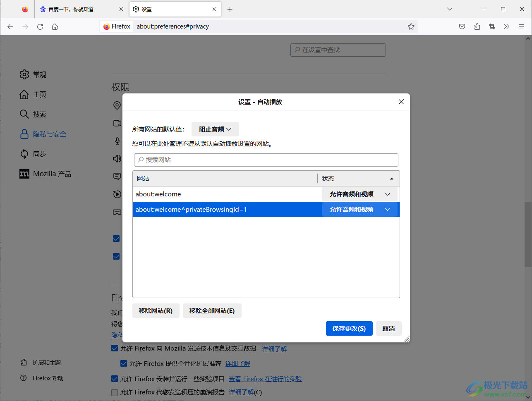The width and height of the screenshot is (532, 401).
Task: Open the Mozilla 产品 category
Action: pos(46,174)
